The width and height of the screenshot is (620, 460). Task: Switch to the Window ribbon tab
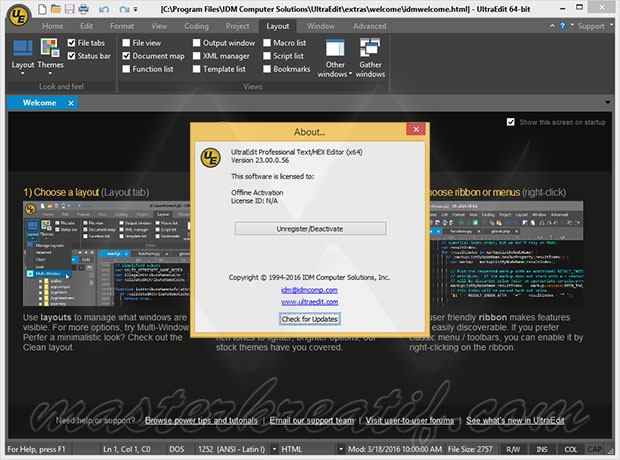(x=321, y=26)
